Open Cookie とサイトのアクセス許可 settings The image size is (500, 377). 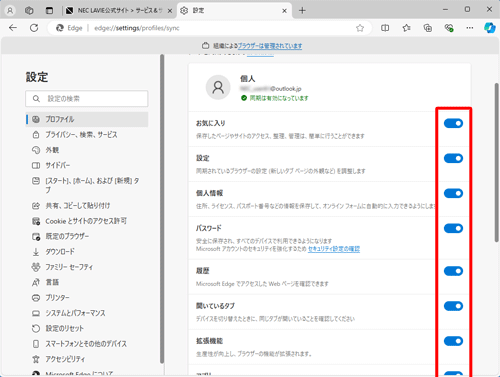click(x=87, y=221)
